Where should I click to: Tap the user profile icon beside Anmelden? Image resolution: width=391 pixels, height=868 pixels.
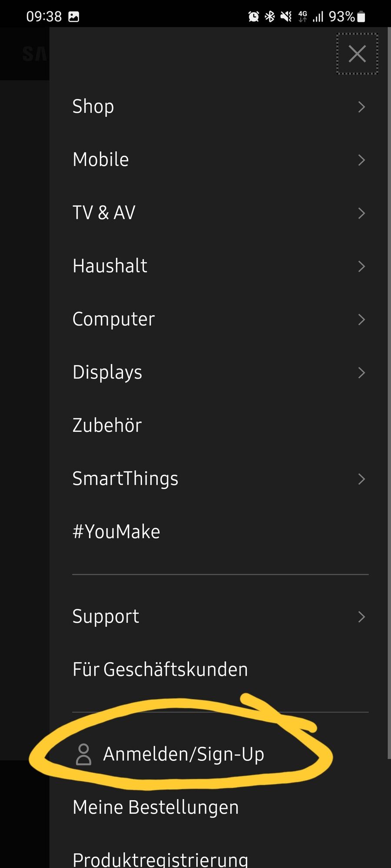pos(83,754)
